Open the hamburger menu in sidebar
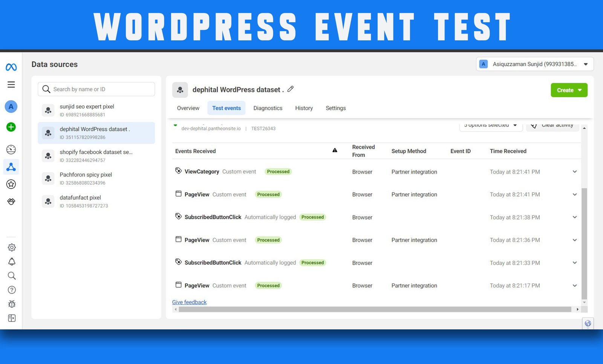This screenshot has width=603, height=364. point(11,85)
